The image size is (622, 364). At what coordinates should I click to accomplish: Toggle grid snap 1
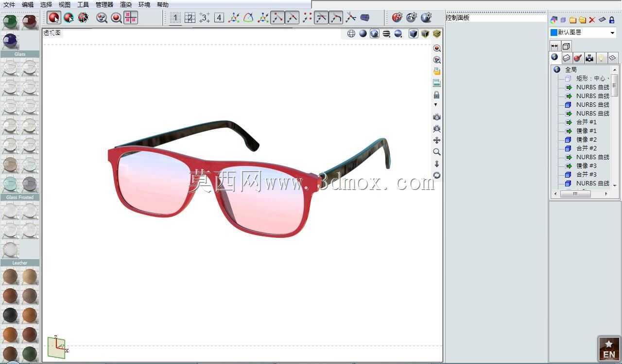click(x=175, y=18)
